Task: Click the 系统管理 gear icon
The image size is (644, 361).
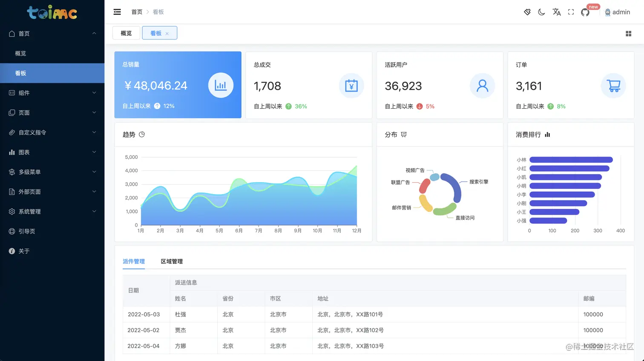Action: tap(12, 212)
